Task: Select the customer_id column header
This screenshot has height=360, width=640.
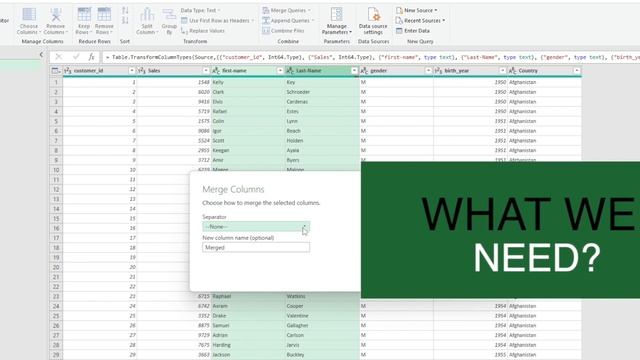Action: 99,71
